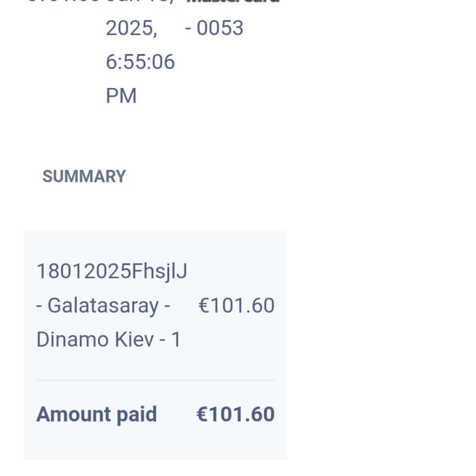476x476 pixels.
Task: Click the PM time indicator
Action: [x=121, y=95]
